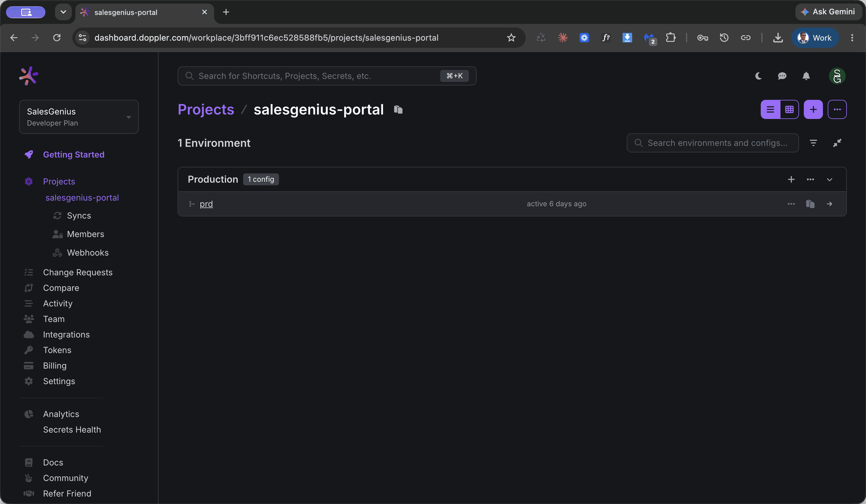Open the prd config link

206,204
